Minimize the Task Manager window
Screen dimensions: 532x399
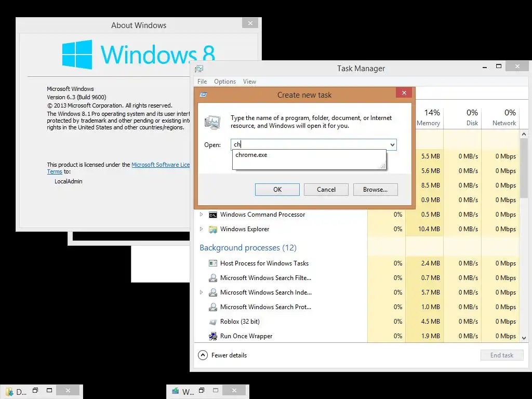[485, 67]
